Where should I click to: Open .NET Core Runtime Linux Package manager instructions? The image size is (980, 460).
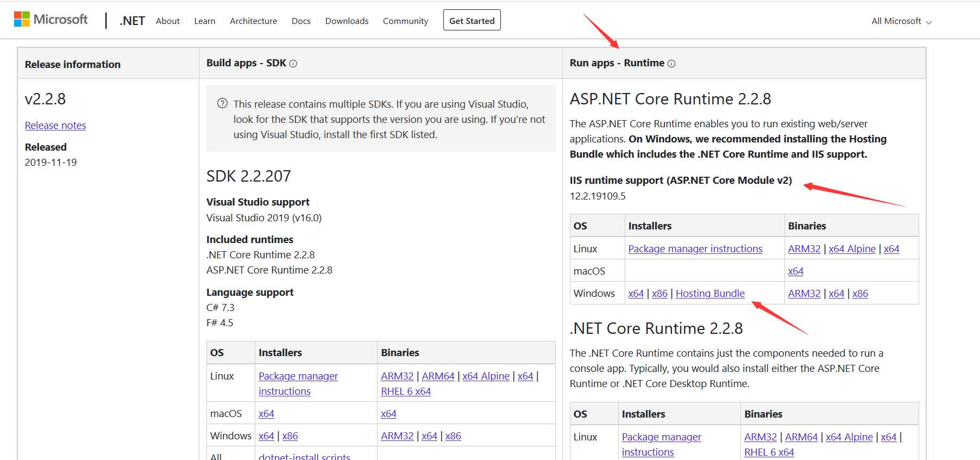pos(662,444)
